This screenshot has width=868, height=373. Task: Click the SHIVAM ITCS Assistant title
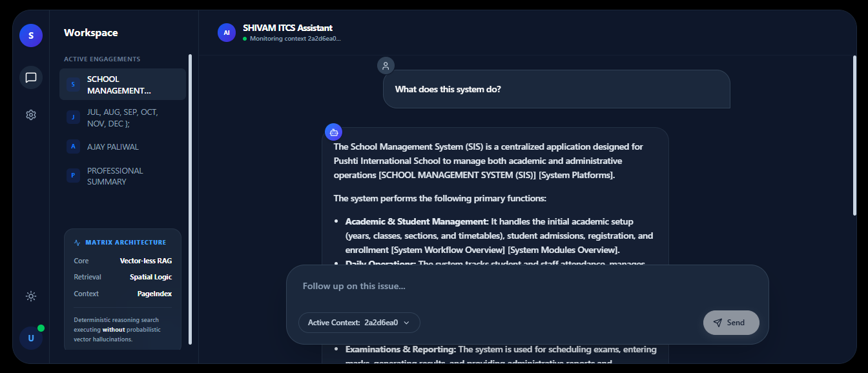(287, 28)
